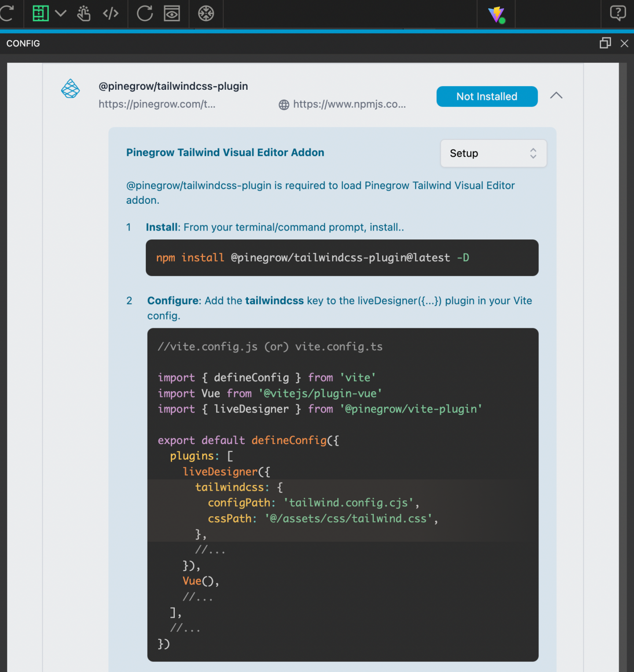The image size is (634, 672).
Task: Expand the layout tool dropdown arrow
Action: tap(60, 14)
